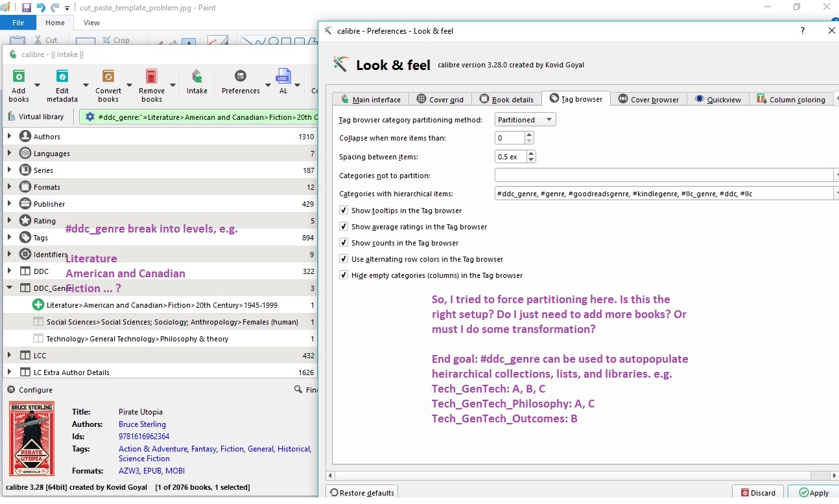The image size is (839, 504).
Task: Click the Redo arrow in Paint
Action: click(54, 8)
